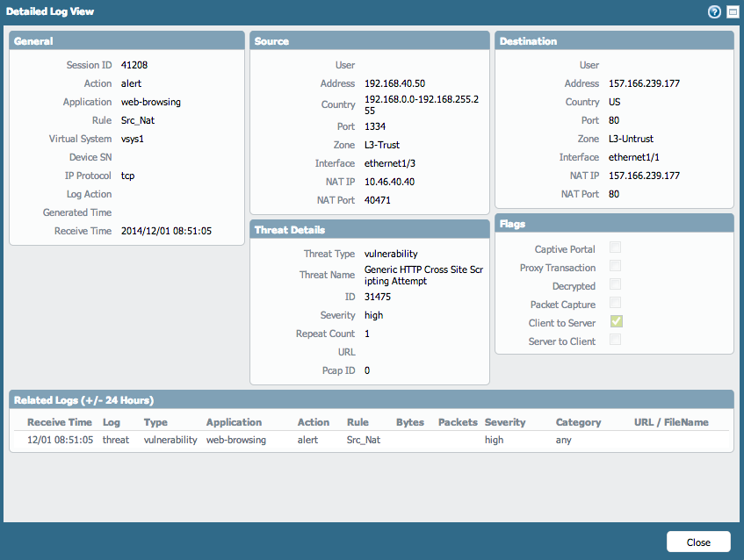Check the Decrypted flag checkbox
This screenshot has width=744, height=560.
tap(616, 285)
